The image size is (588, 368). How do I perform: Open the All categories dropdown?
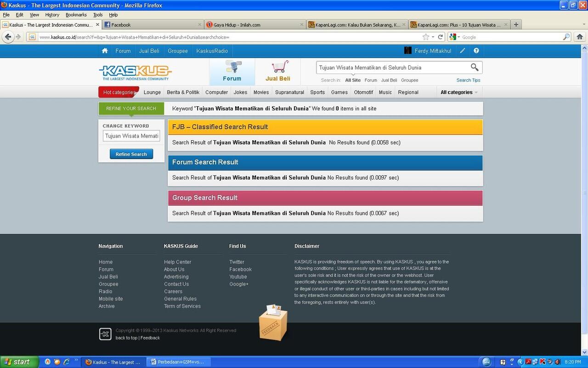[x=459, y=92]
